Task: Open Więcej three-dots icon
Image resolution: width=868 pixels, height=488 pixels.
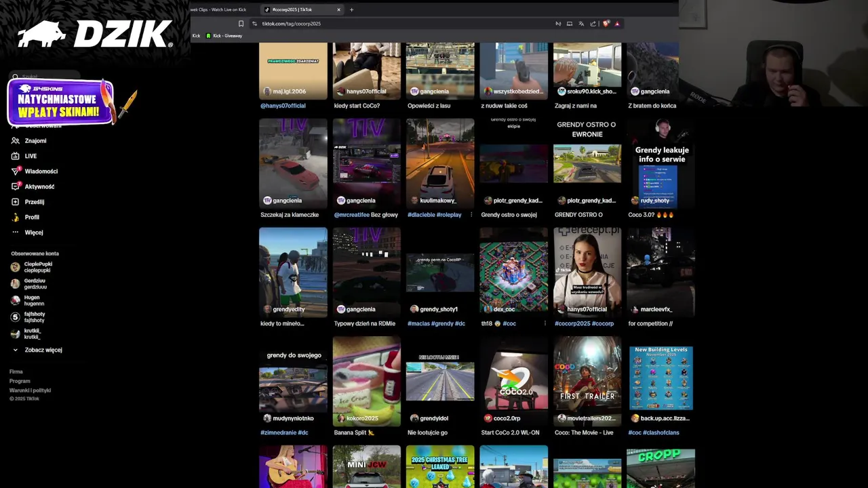Action: coord(15,232)
